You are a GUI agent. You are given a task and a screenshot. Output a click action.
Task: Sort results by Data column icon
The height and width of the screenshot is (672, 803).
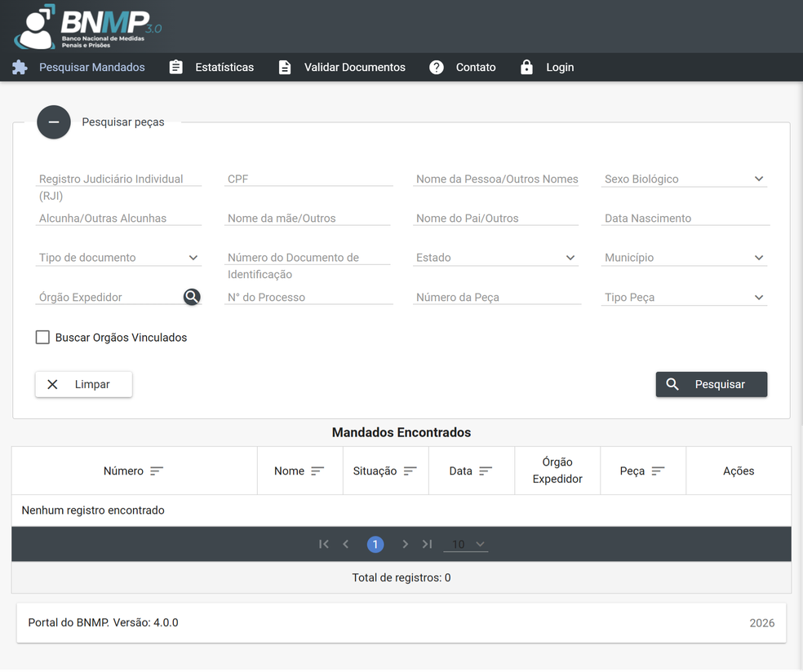click(486, 471)
